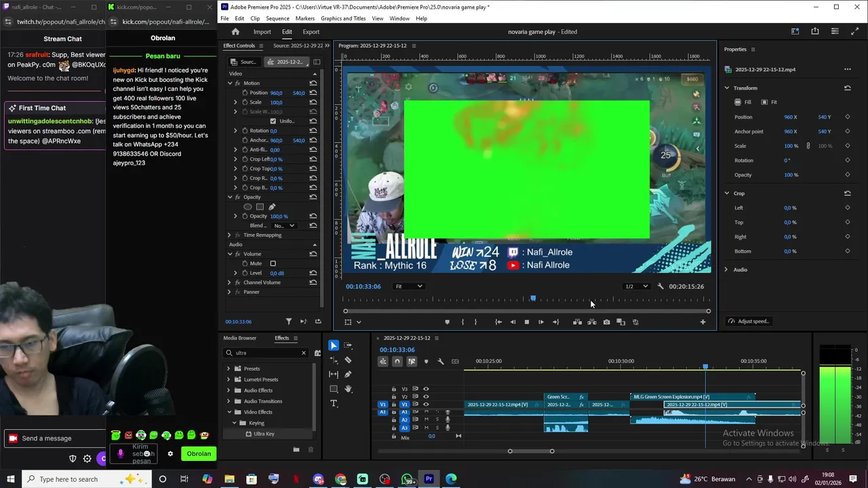Stop playback in the Program monitor
This screenshot has width=868, height=488.
[527, 322]
